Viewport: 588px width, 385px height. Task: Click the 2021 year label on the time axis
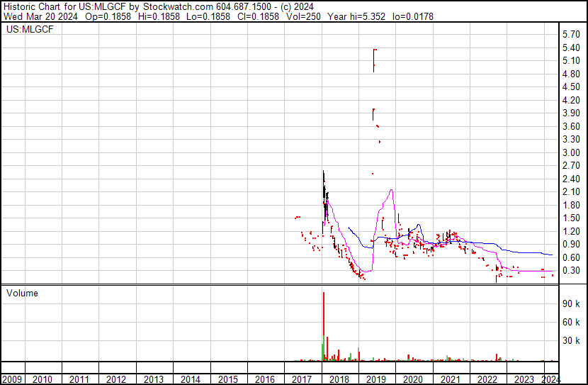point(450,379)
